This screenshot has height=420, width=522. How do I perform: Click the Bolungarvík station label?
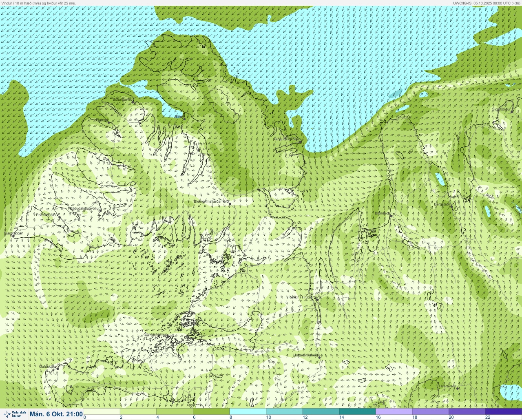122,99
